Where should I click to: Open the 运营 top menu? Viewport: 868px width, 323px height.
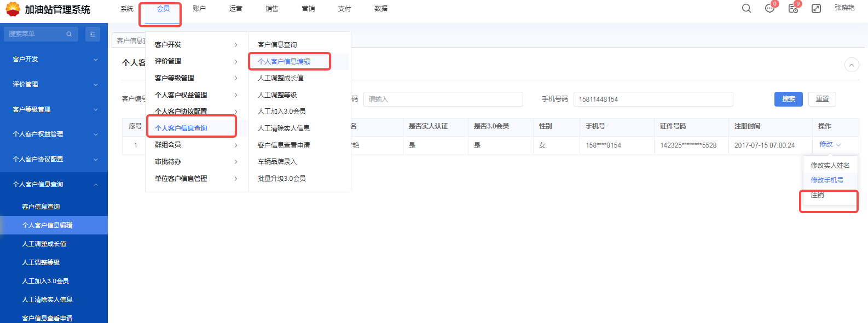click(236, 9)
